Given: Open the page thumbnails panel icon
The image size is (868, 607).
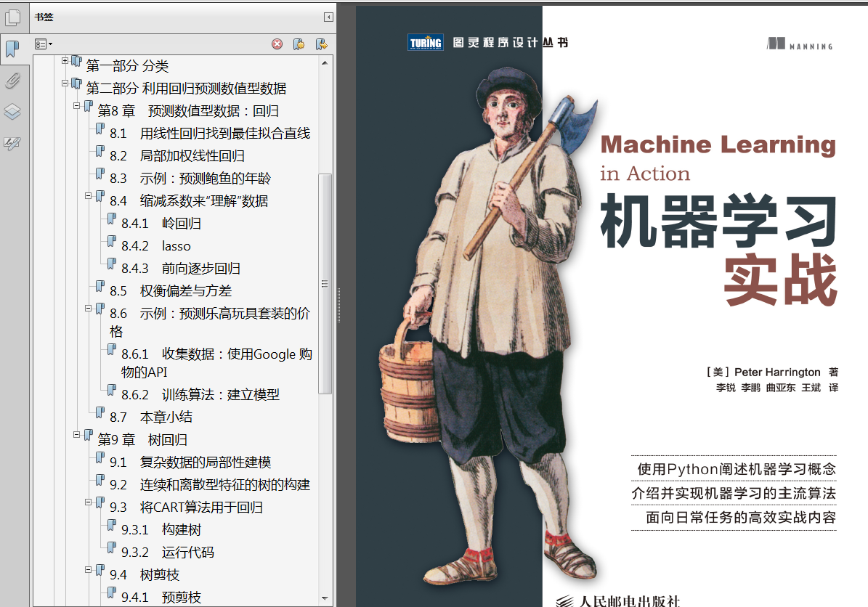Looking at the screenshot, I should [13, 17].
